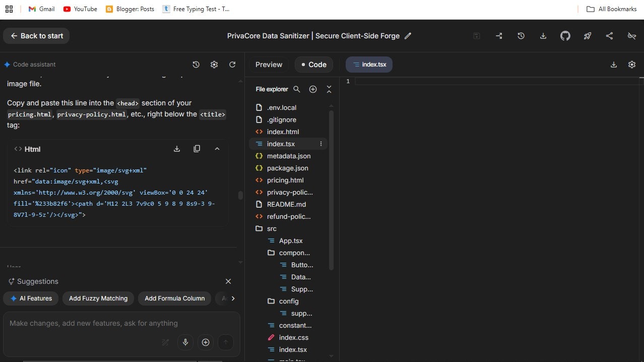Open code assistant chat history icon
Screen dimensions: 644x362
point(196,65)
